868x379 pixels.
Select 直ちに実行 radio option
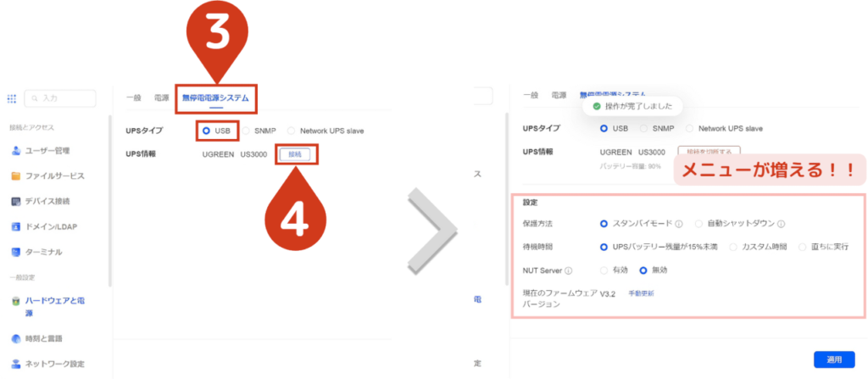tap(802, 247)
